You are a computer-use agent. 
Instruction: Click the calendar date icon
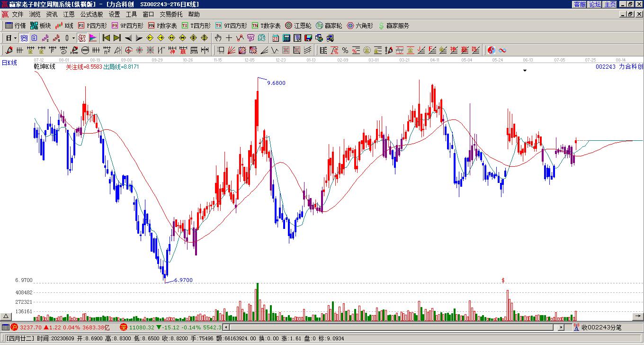(276, 38)
